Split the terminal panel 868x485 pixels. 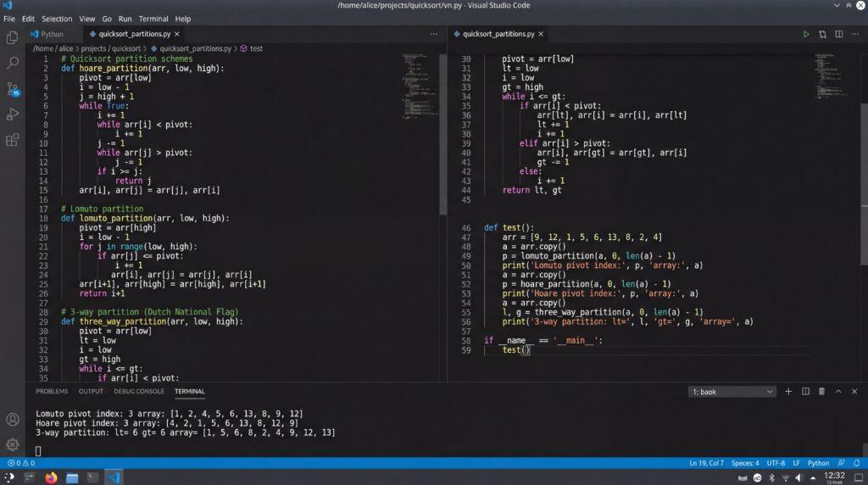[805, 392]
